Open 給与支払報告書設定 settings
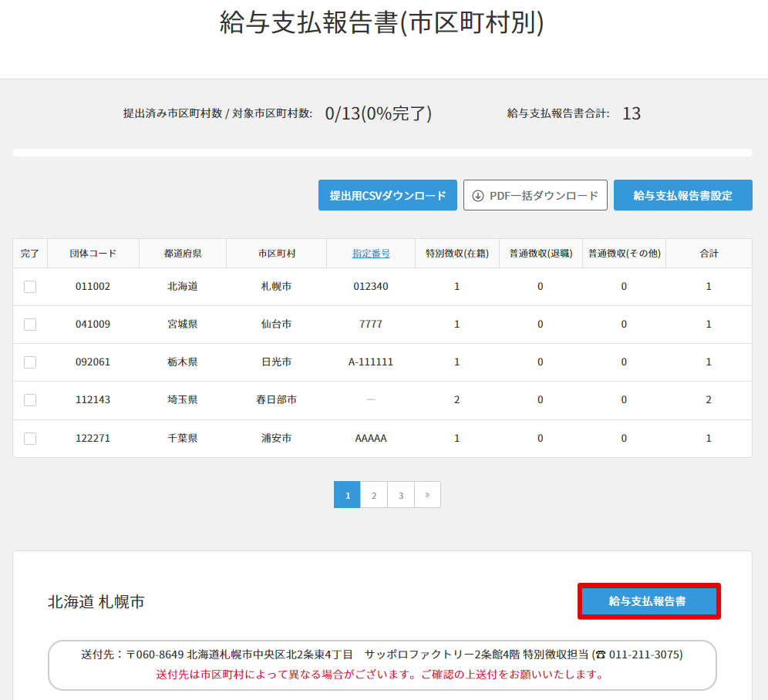This screenshot has width=768, height=700. pyautogui.click(x=682, y=196)
